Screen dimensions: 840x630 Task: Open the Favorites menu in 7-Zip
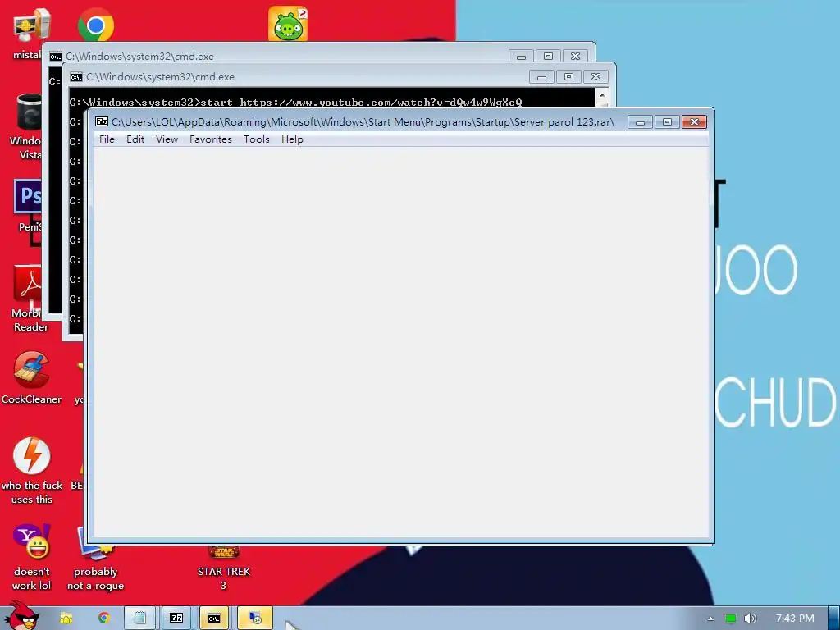coord(211,139)
